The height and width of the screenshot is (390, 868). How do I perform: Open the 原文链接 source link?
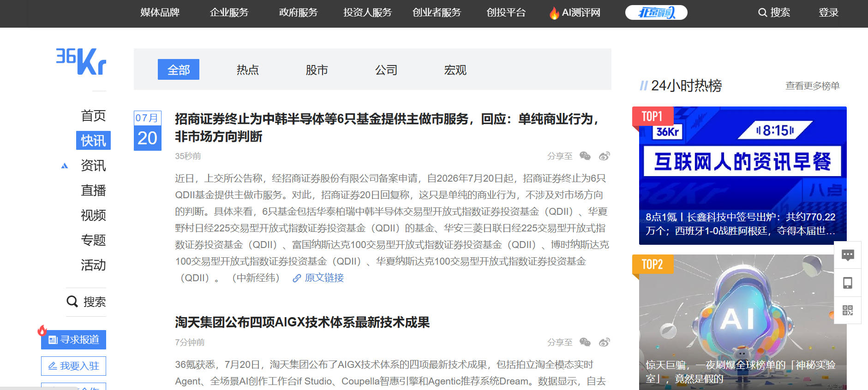click(324, 278)
